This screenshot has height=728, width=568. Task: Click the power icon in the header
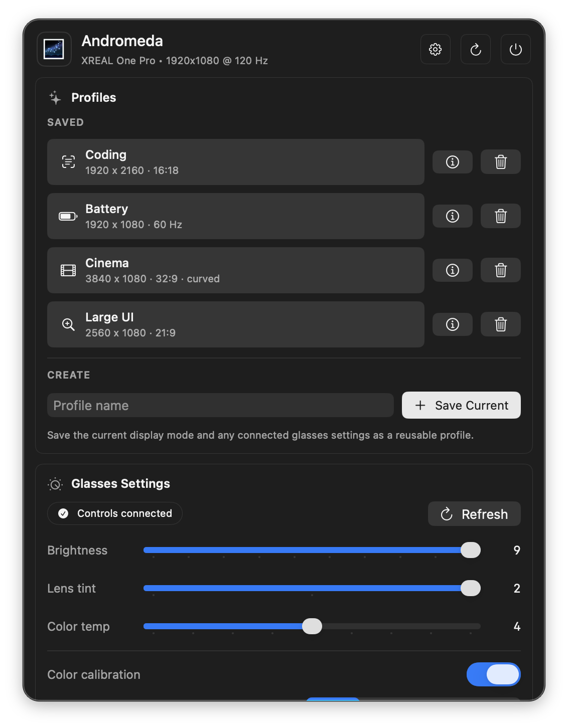point(515,49)
